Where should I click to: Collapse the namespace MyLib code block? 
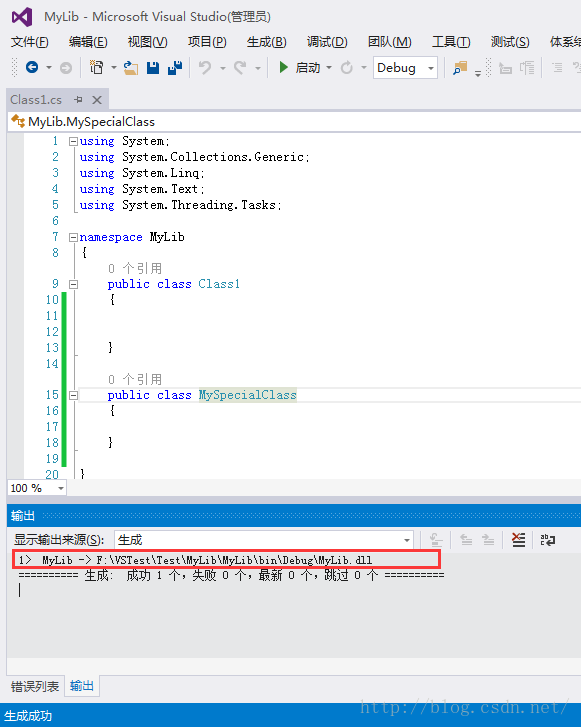(73, 237)
